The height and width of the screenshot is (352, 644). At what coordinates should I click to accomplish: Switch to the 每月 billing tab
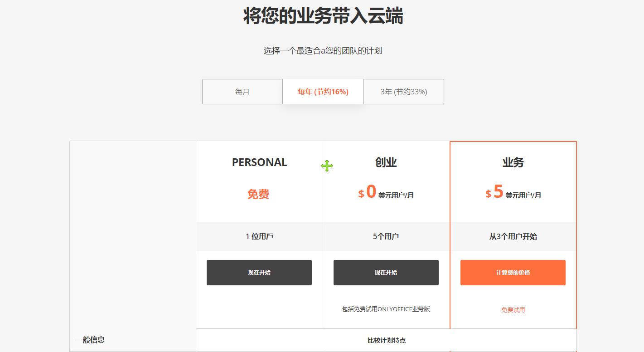point(242,92)
